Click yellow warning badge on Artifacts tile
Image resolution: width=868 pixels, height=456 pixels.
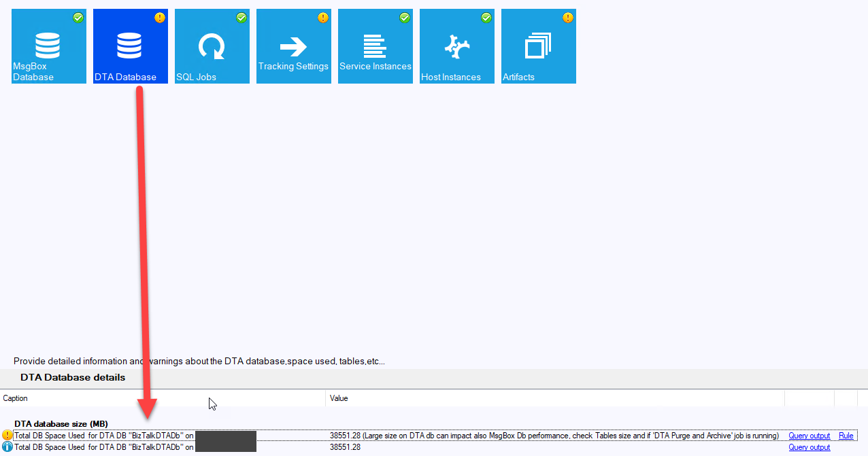click(568, 18)
